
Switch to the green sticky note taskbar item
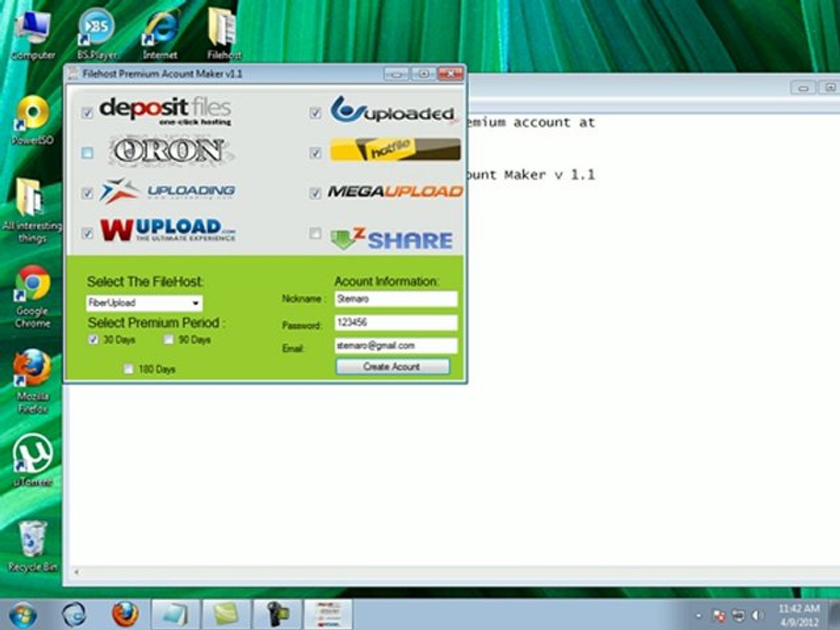tap(226, 615)
